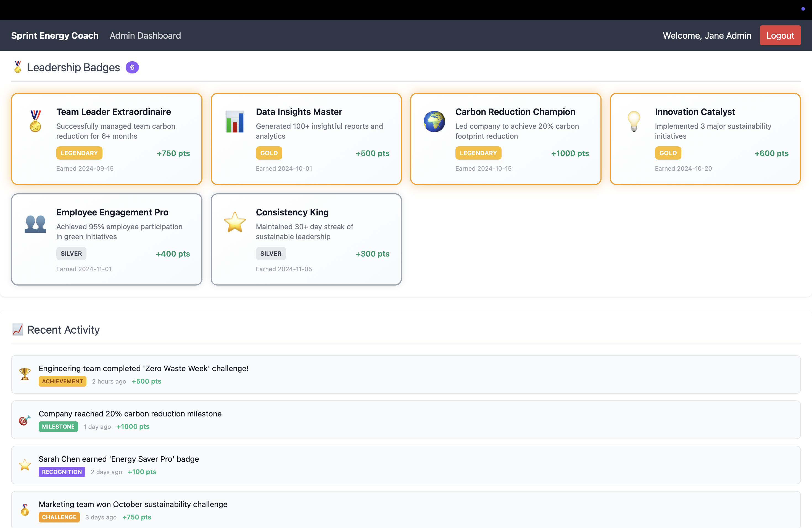Go to Admin Dashboard in the navbar

[x=145, y=35]
